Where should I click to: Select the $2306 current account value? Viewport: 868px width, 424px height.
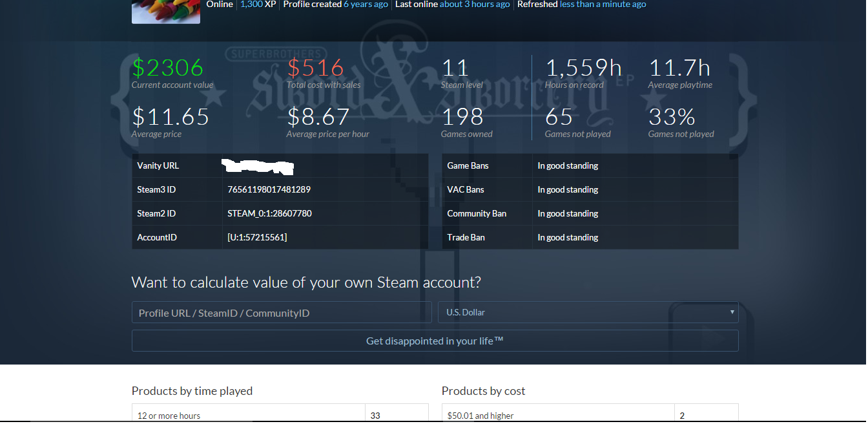point(168,67)
